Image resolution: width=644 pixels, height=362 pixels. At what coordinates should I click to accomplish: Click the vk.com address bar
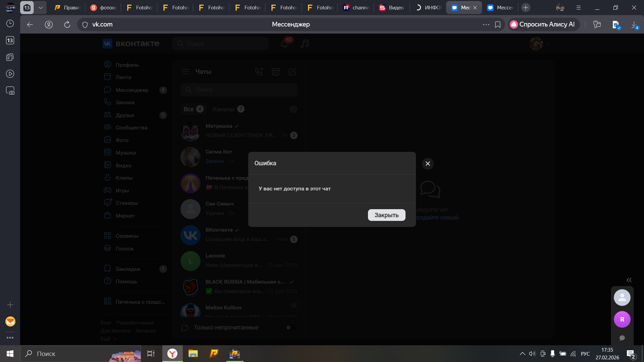click(102, 24)
